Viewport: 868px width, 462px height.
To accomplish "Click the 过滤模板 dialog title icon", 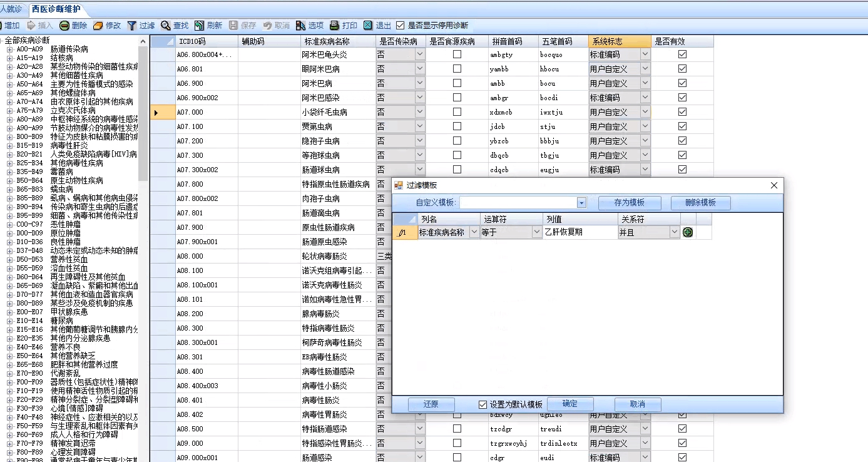I will point(399,185).
